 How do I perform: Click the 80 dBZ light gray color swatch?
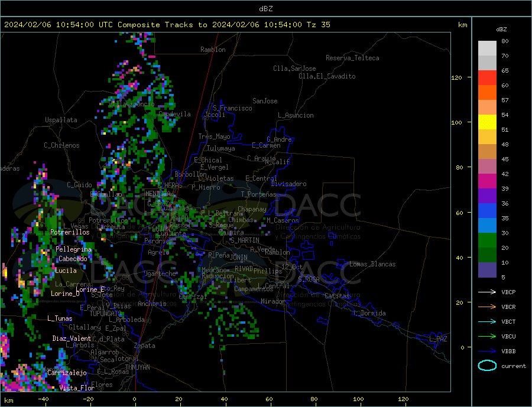coord(487,48)
